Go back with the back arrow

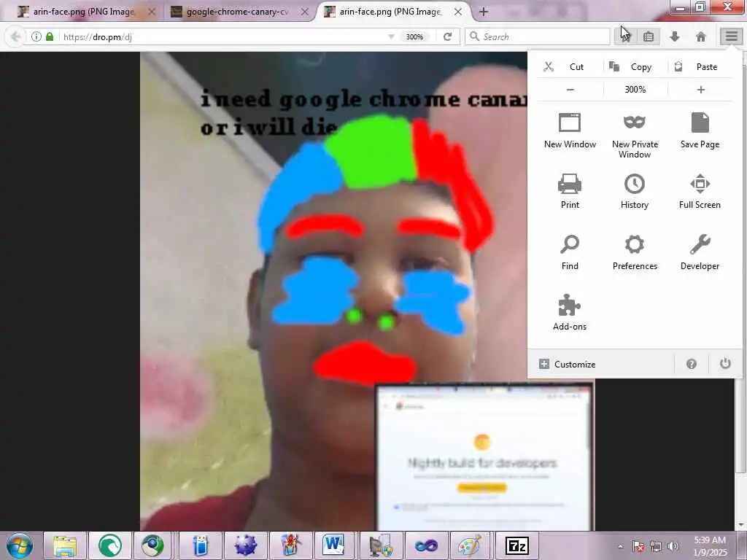[x=15, y=36]
